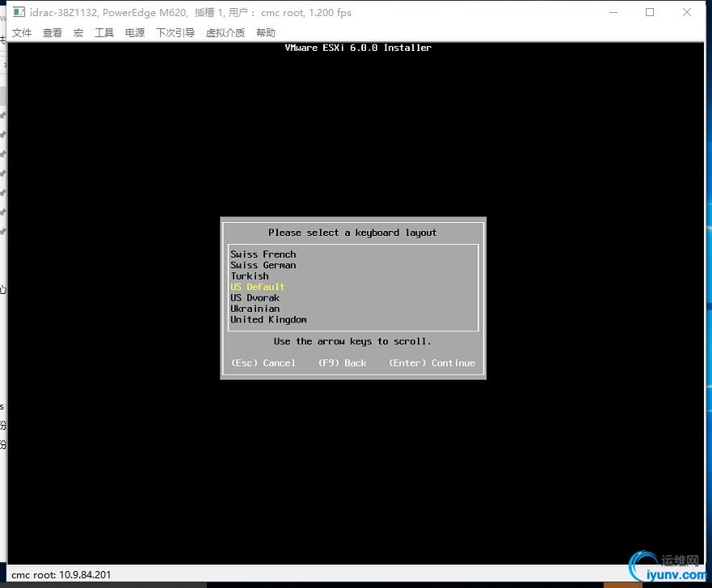This screenshot has width=712, height=588.
Task: Open the 工具 menu
Action: coord(104,32)
